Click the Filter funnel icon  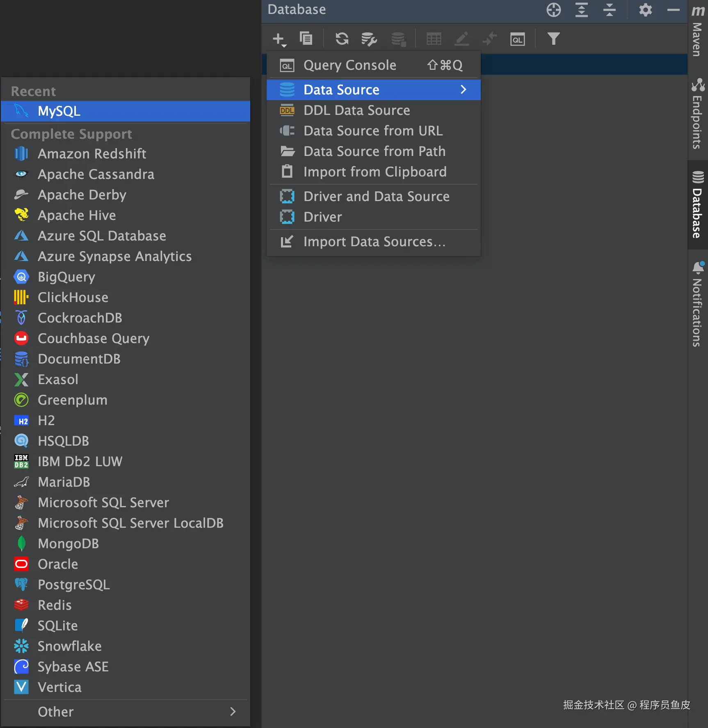553,39
